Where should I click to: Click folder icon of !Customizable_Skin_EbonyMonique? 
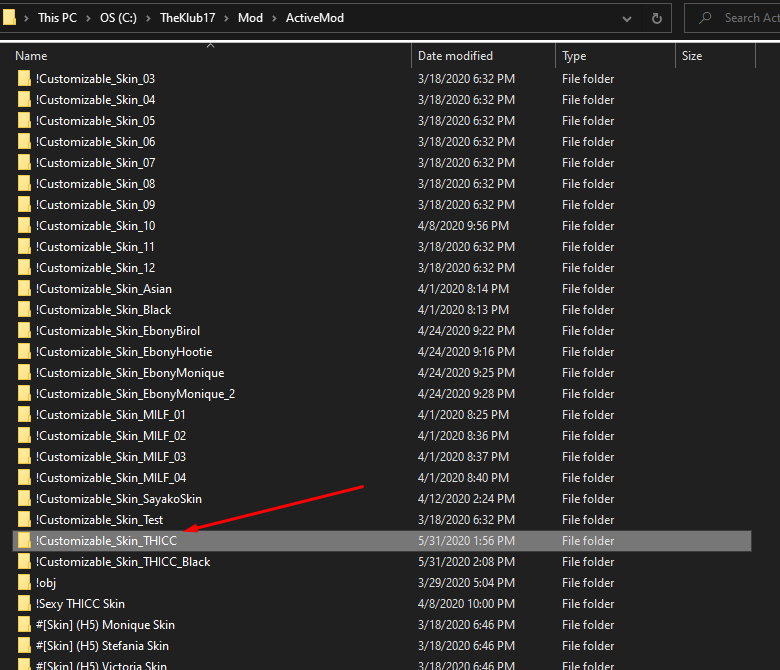point(24,373)
